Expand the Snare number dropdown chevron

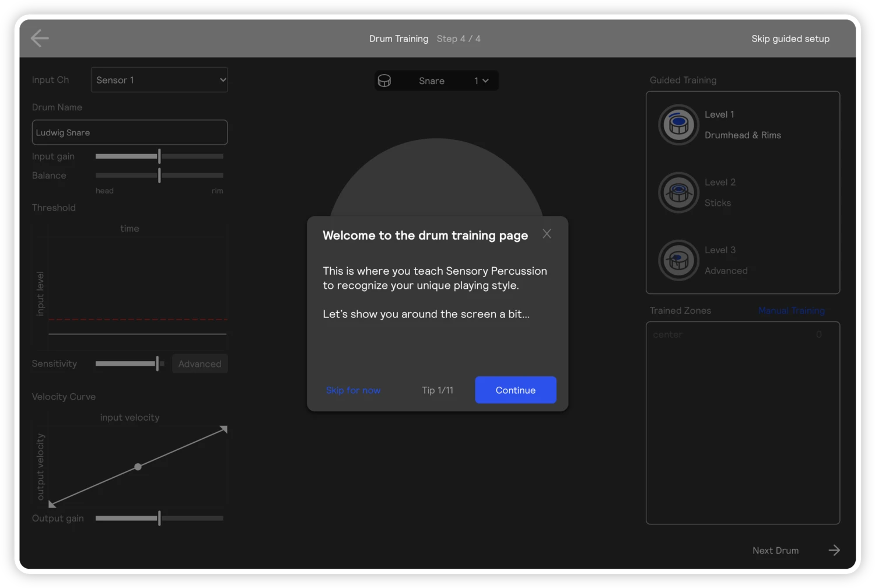tap(485, 80)
